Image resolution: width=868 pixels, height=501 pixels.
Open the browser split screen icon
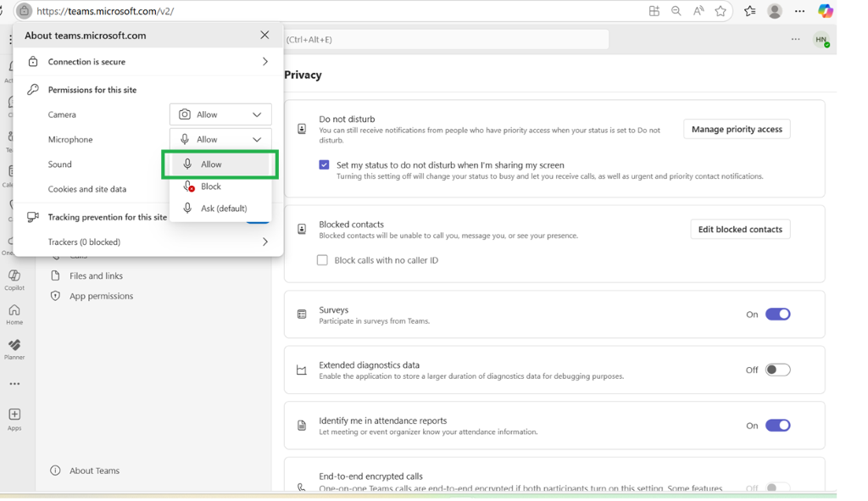pos(654,11)
